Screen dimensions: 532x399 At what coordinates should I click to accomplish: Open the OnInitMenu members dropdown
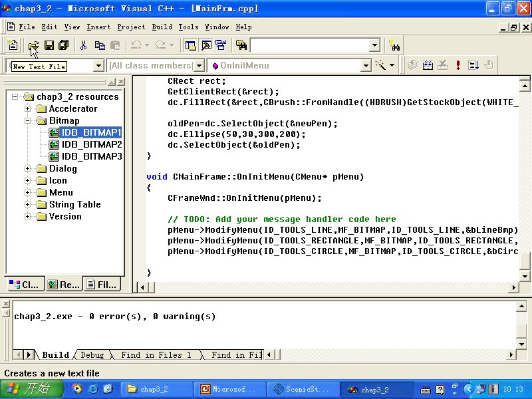[x=365, y=65]
